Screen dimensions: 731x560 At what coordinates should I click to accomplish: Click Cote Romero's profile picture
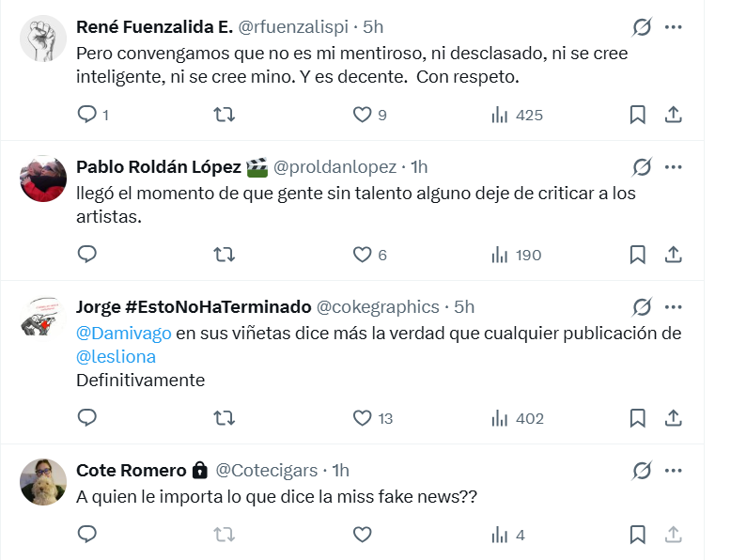click(43, 482)
